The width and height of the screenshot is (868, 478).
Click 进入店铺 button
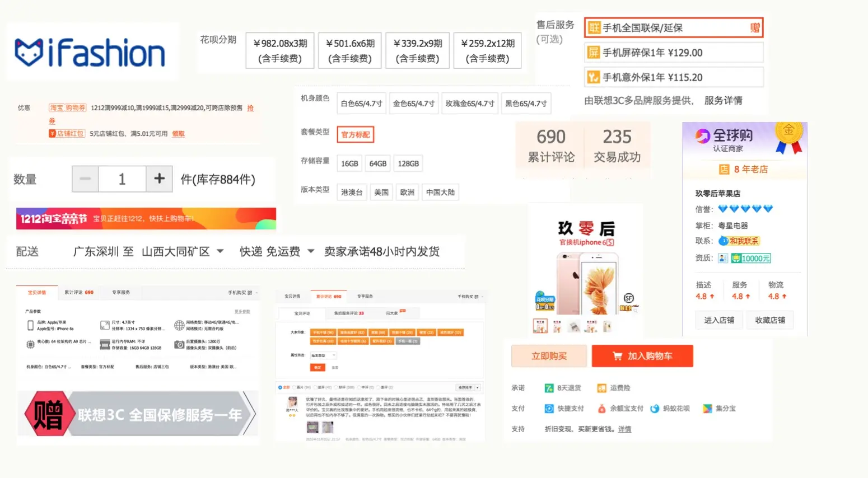[x=719, y=320]
